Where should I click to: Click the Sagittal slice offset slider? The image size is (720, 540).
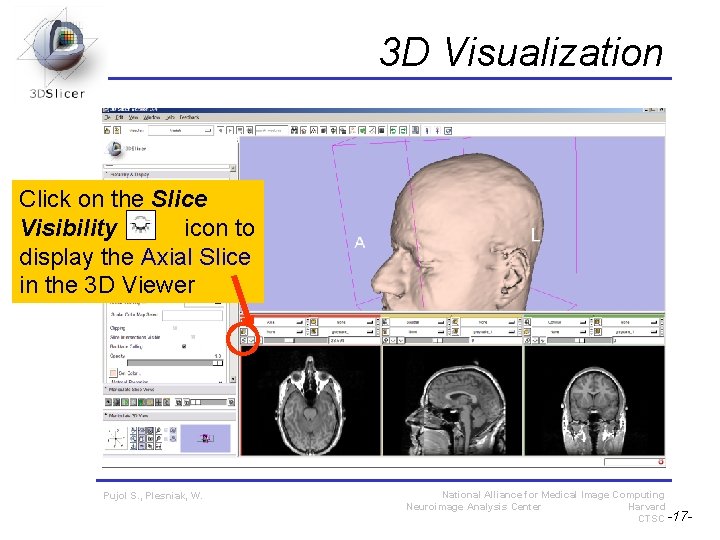coord(437,340)
